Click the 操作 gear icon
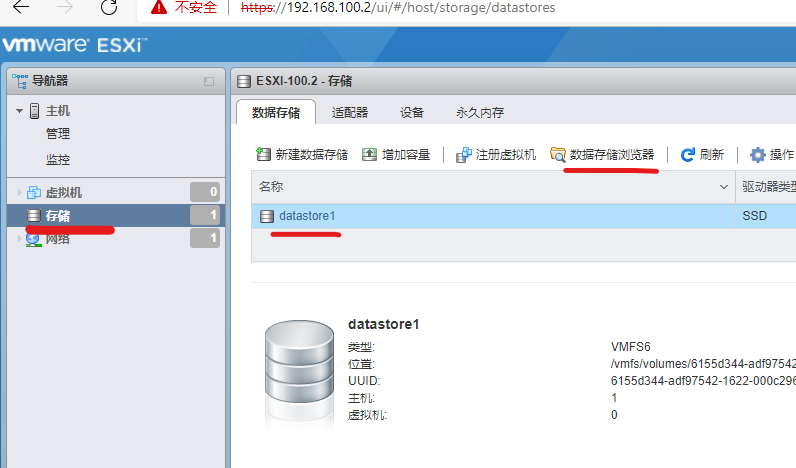 tap(757, 154)
